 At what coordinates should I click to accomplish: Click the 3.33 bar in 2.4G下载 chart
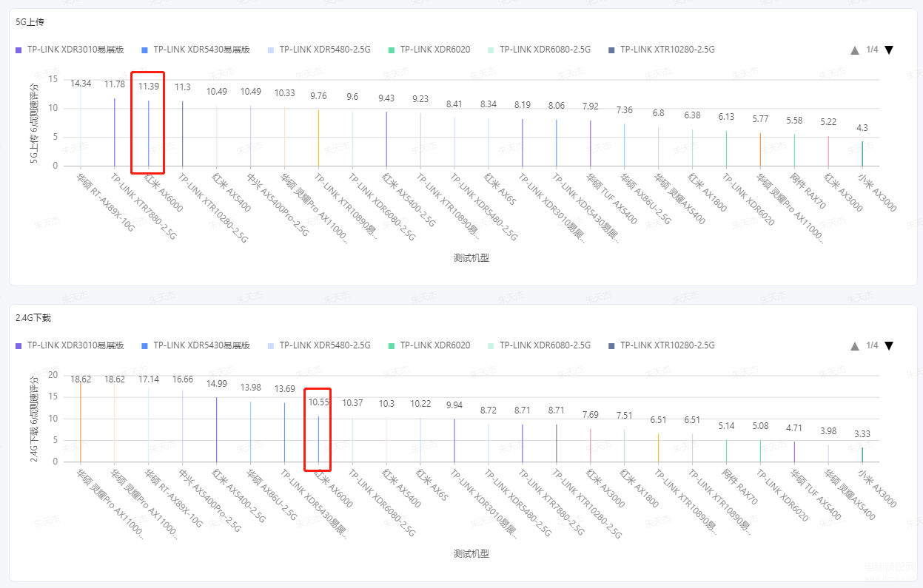pos(862,455)
